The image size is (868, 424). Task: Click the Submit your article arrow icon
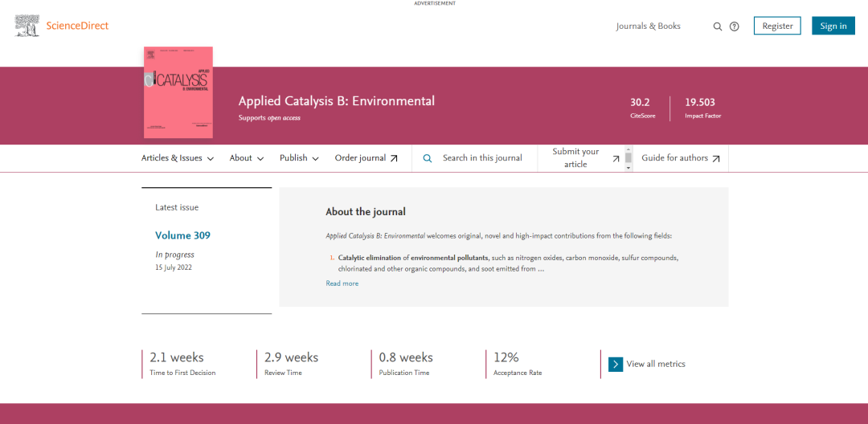coord(616,158)
